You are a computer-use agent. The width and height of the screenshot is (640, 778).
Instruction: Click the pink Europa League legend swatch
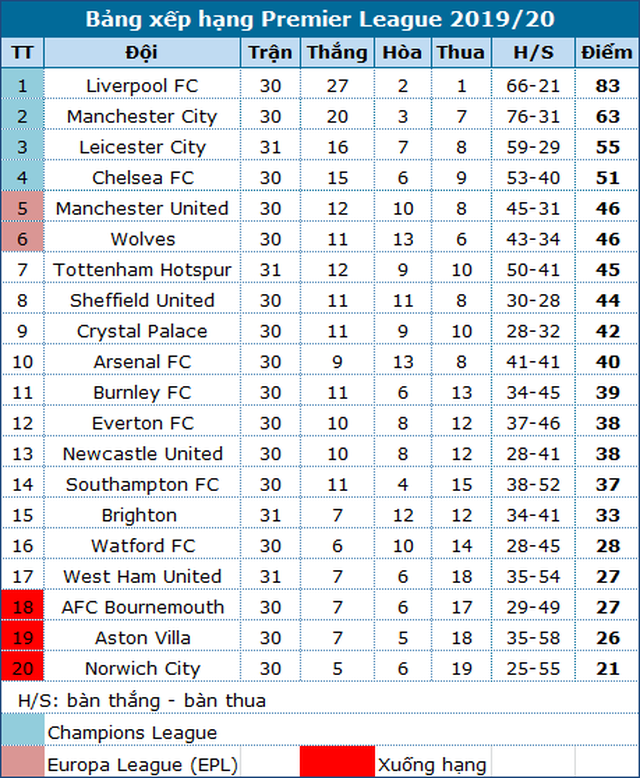coord(22,764)
